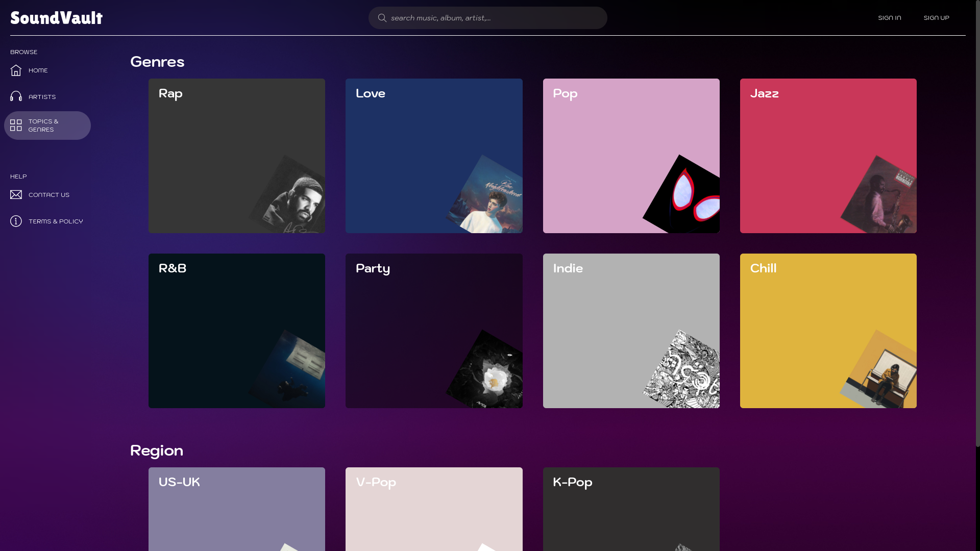Click the page vertical scrollbar
The width and height of the screenshot is (980, 551).
click(x=977, y=224)
